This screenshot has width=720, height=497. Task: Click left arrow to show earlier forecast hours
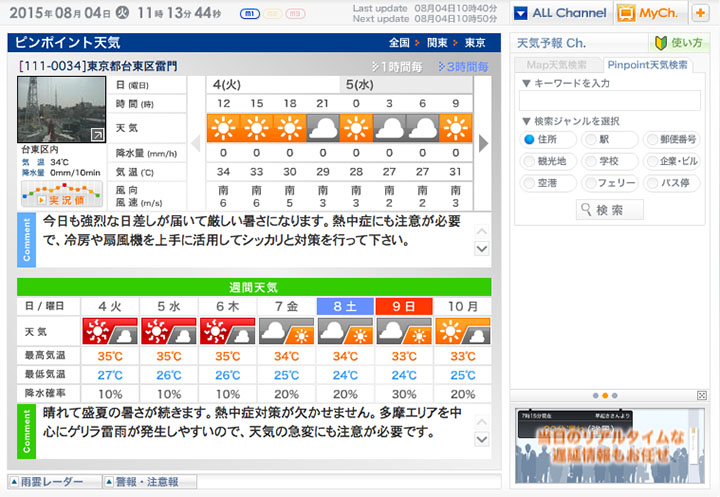(196, 144)
